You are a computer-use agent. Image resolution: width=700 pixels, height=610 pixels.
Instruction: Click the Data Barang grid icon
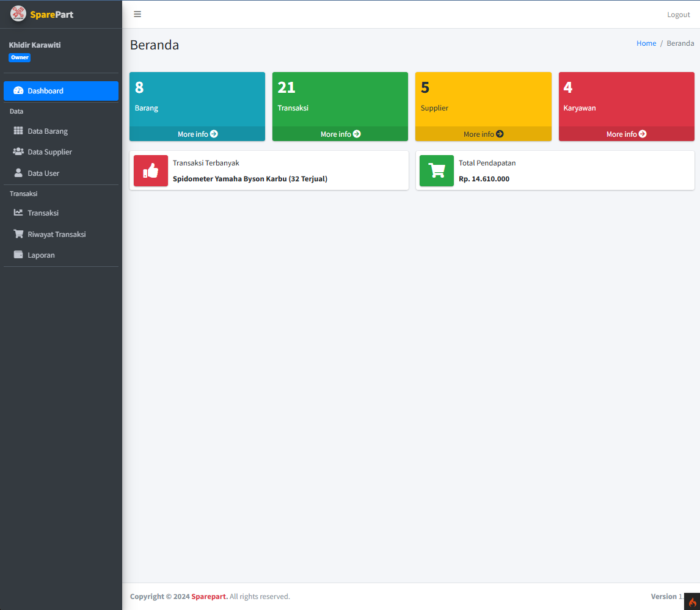click(x=19, y=131)
